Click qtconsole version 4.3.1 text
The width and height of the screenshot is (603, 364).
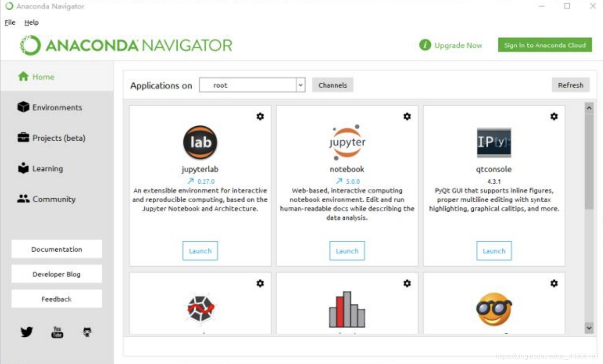[494, 182]
